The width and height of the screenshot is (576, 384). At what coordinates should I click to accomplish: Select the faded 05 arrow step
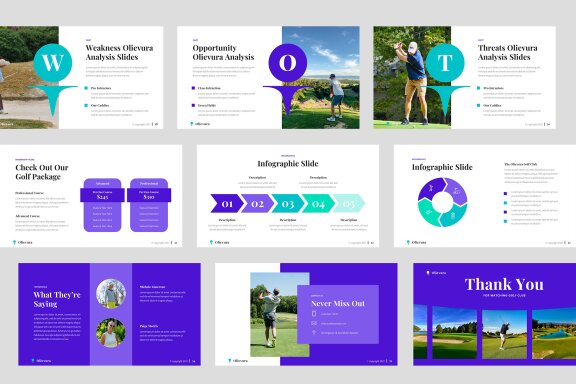pyautogui.click(x=349, y=204)
